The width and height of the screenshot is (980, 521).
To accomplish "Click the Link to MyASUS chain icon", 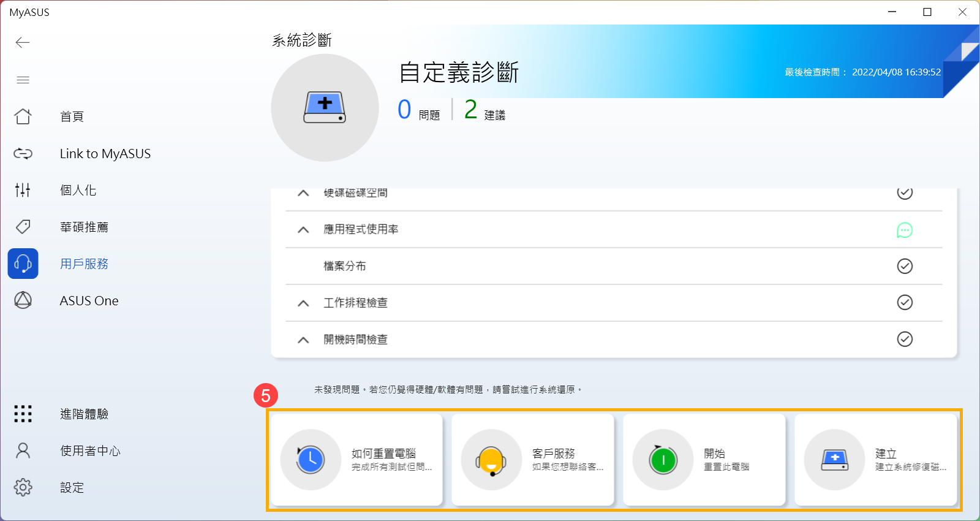I will pyautogui.click(x=23, y=153).
